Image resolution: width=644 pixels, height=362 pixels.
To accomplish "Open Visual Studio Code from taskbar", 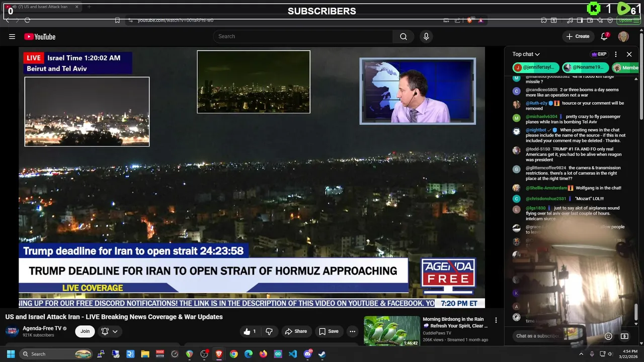I will coord(292,354).
